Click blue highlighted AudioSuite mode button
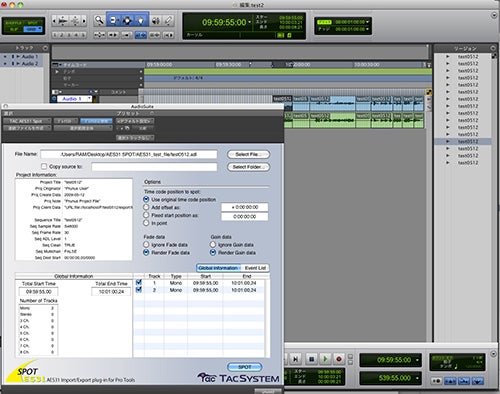Screen dimensions: 500x394 click(x=96, y=121)
